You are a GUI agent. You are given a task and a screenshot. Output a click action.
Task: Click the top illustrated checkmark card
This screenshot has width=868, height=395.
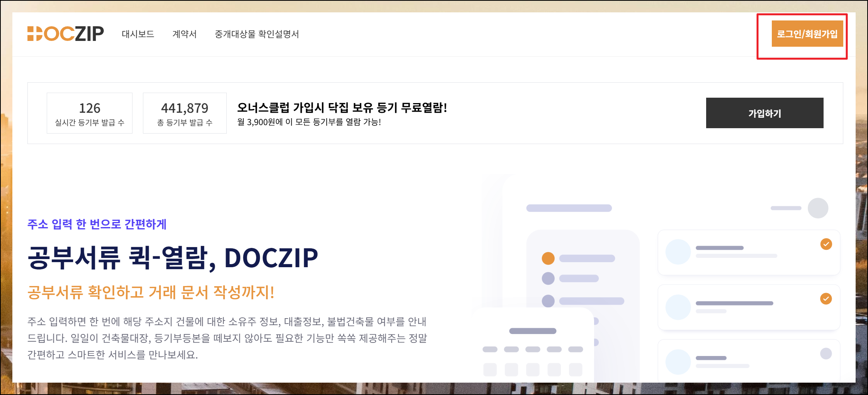749,253
